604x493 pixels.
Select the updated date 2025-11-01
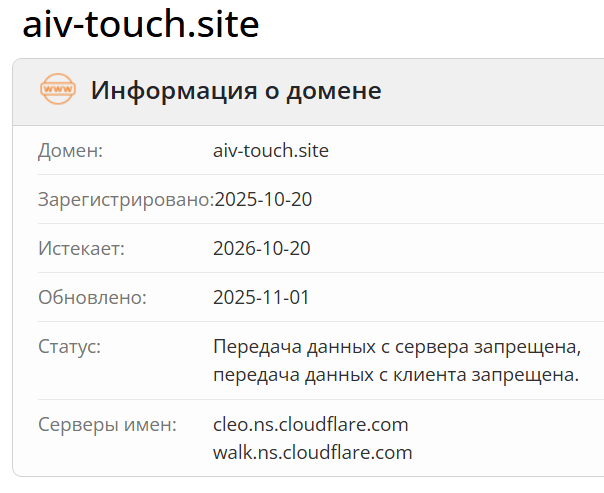[262, 298]
